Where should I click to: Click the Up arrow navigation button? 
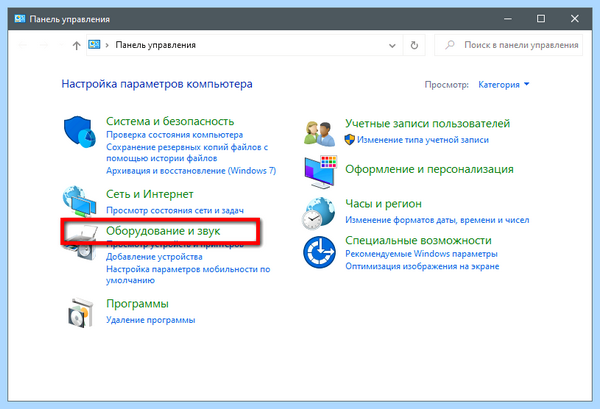[77, 46]
